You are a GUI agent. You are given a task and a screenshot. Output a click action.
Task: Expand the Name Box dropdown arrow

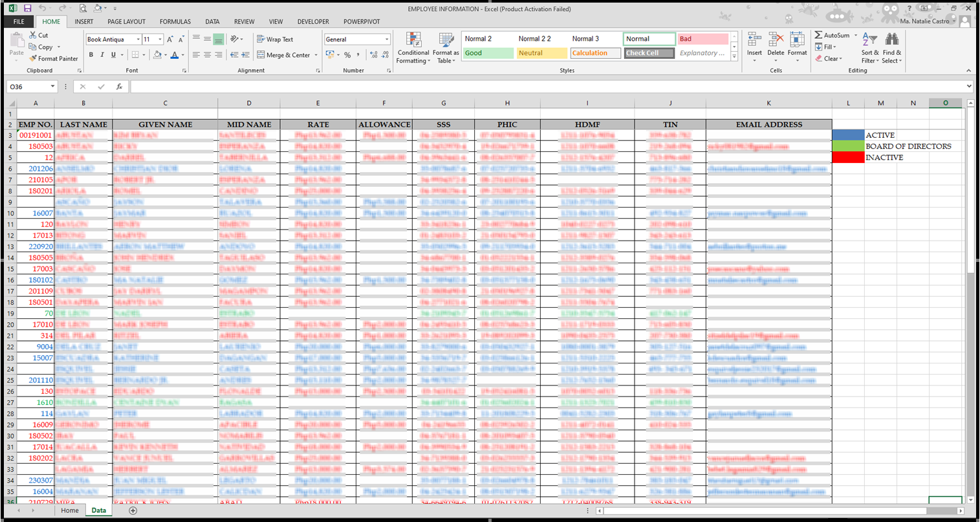pos(52,87)
